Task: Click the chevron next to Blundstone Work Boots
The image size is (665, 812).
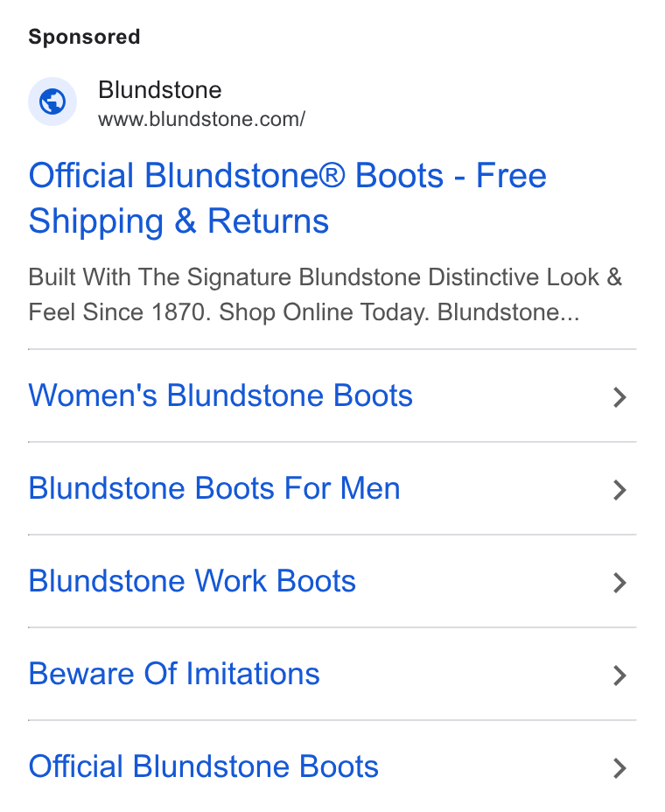Action: [620, 583]
